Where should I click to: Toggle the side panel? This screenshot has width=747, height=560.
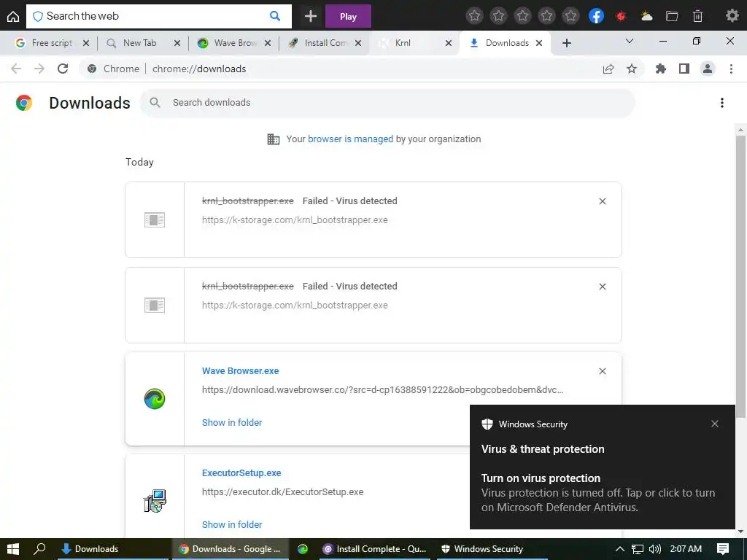tap(684, 69)
